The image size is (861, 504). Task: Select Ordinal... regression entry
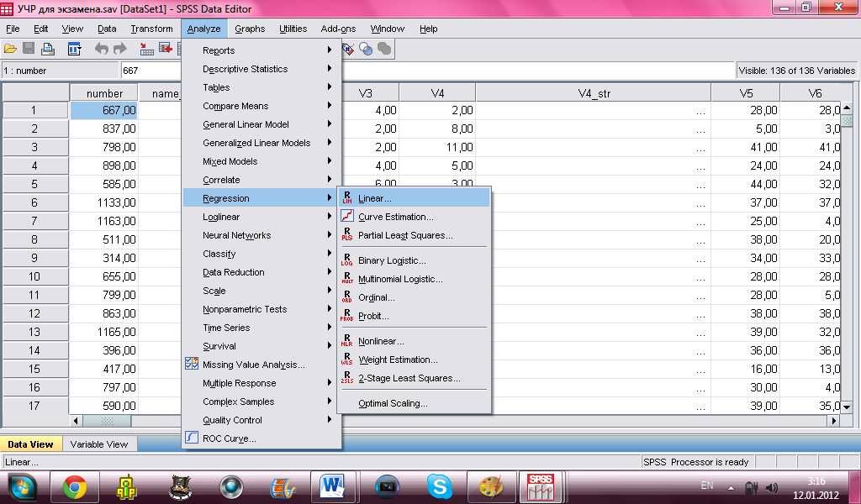pyautogui.click(x=414, y=297)
